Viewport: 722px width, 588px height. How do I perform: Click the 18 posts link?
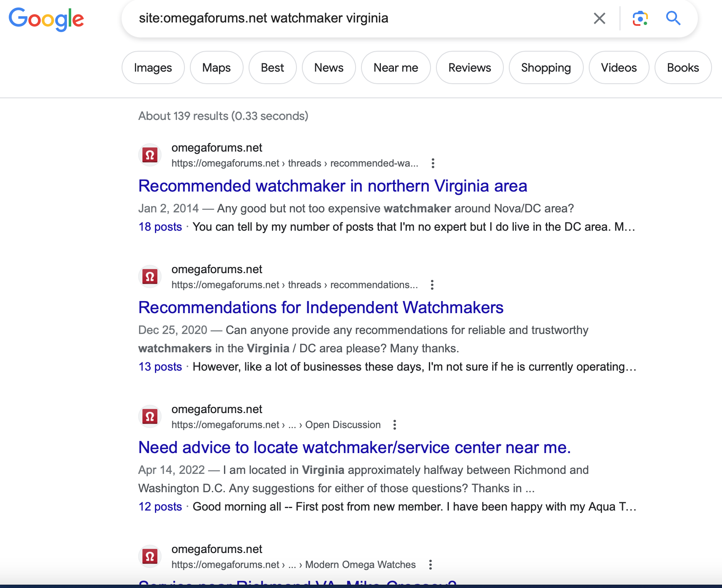(x=160, y=227)
